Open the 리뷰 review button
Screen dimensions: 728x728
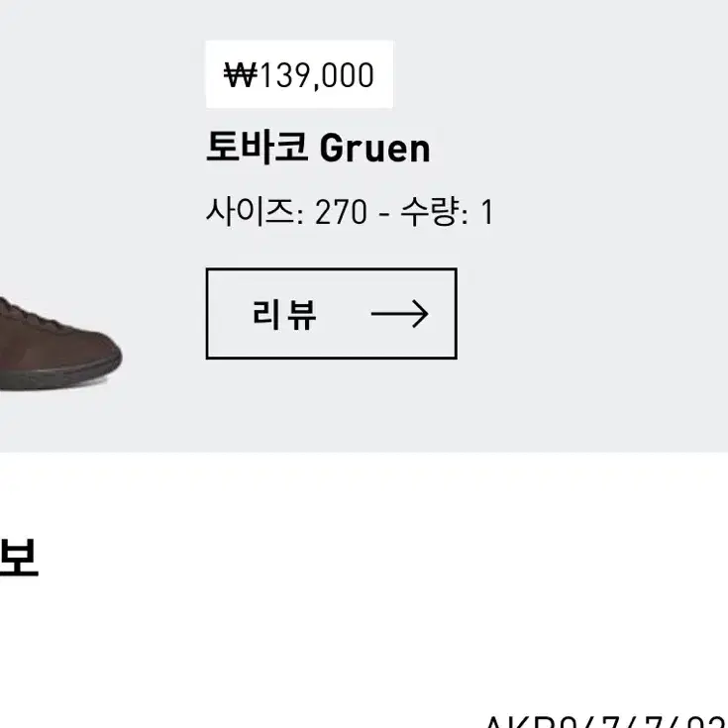click(332, 313)
